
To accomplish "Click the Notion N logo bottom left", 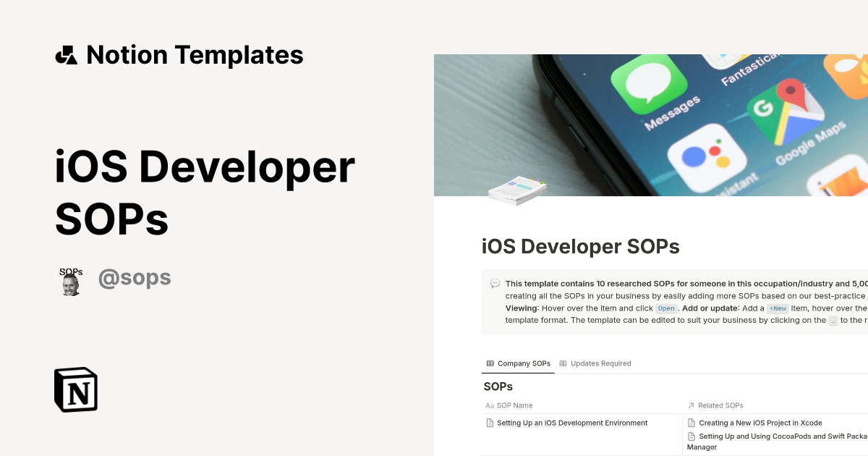I will point(75,389).
